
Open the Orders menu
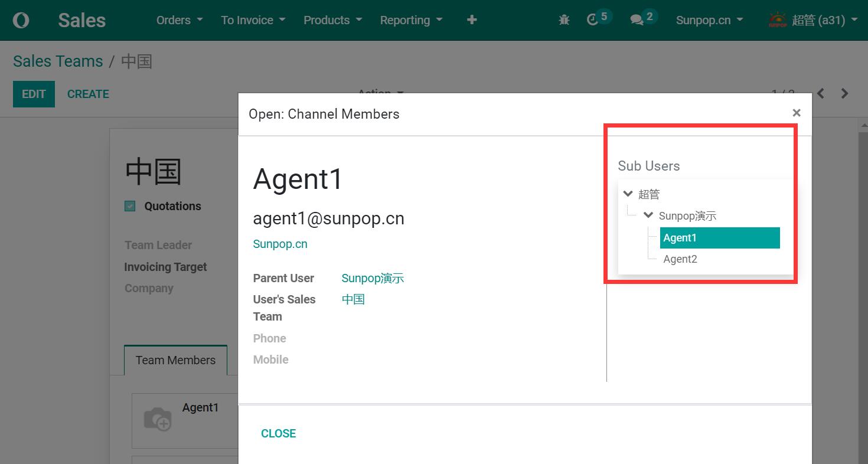[180, 20]
